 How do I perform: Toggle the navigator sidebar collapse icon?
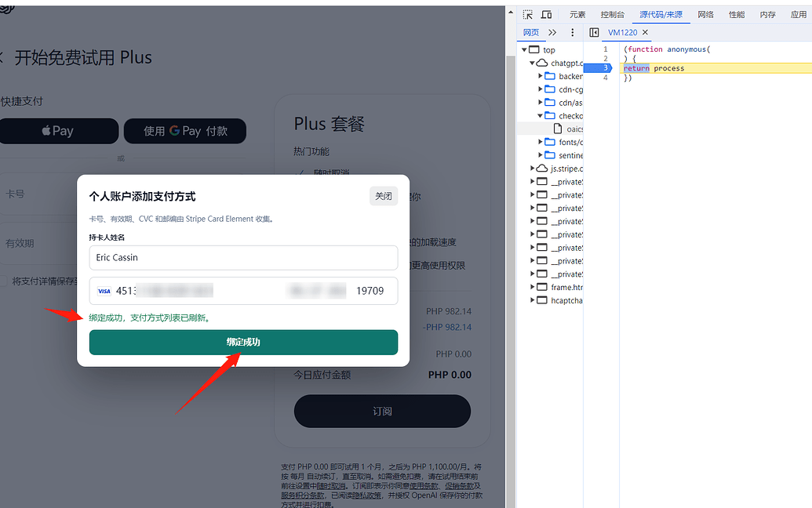click(x=594, y=33)
